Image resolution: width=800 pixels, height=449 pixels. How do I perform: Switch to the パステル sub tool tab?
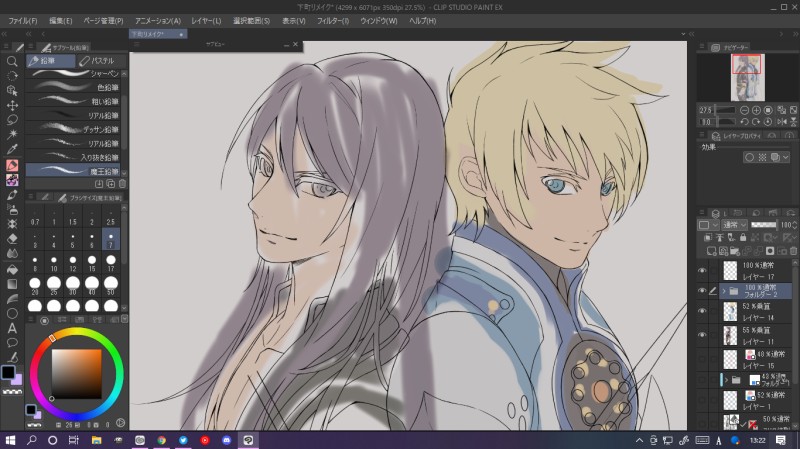(102, 61)
